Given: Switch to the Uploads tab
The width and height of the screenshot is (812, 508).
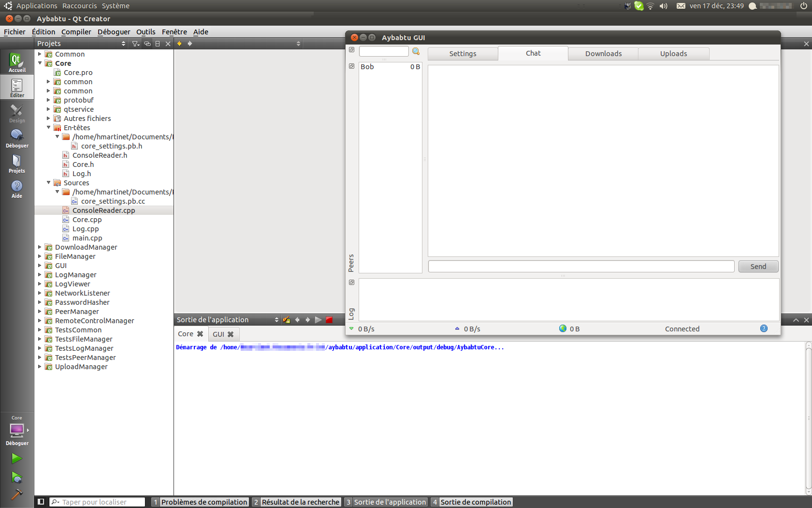Looking at the screenshot, I should (x=673, y=54).
